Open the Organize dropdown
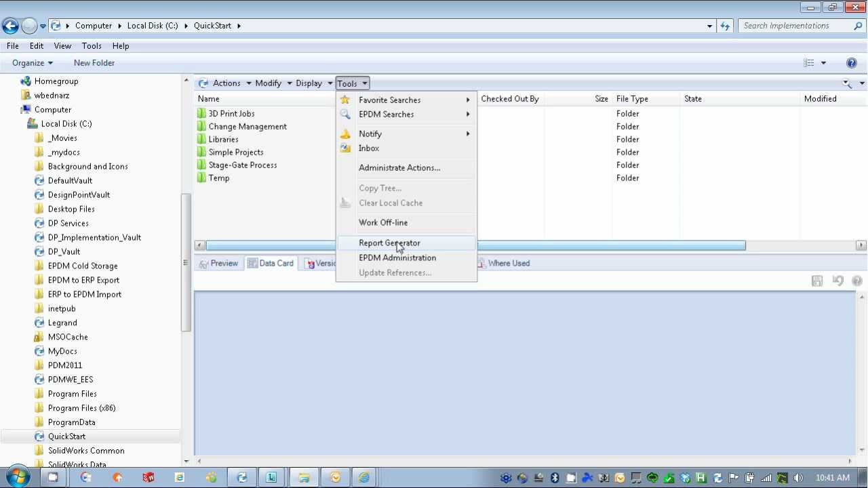The height and width of the screenshot is (488, 868). (32, 62)
